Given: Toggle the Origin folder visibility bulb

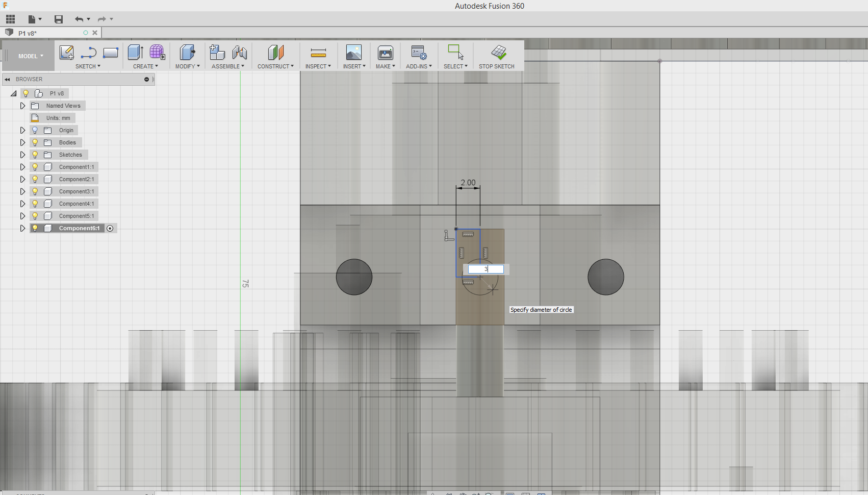Looking at the screenshot, I should click(x=35, y=130).
